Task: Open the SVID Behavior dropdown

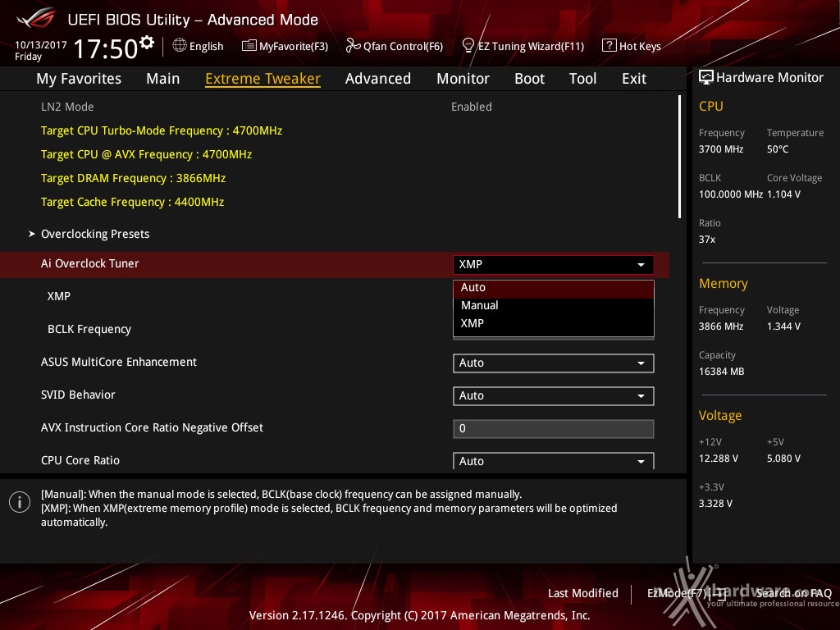Action: click(x=554, y=395)
